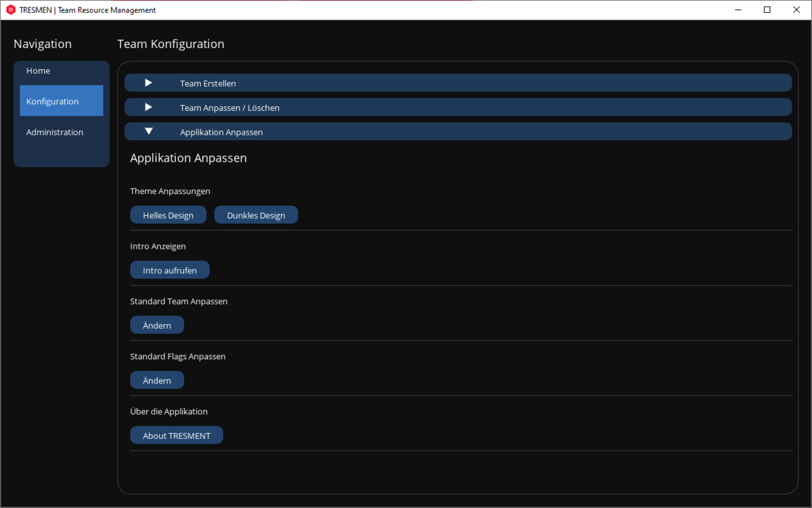This screenshot has height=508, width=812.
Task: Click the arrow icon beside Team Anpassen / Löschen
Action: 149,108
